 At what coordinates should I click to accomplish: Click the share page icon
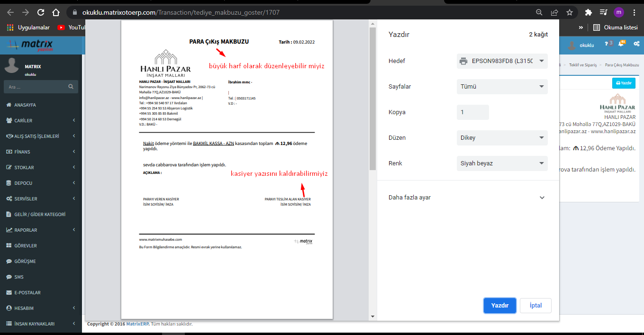(x=554, y=12)
